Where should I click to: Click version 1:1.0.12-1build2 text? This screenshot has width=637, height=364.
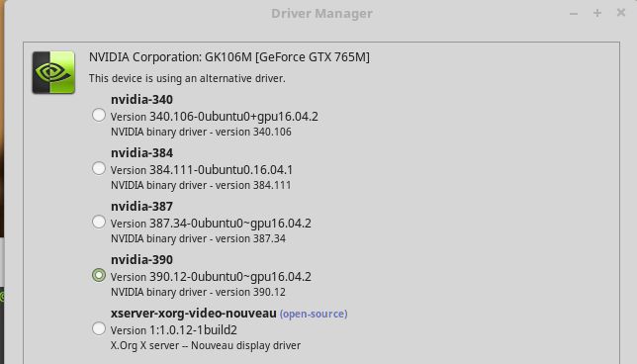[x=174, y=330]
